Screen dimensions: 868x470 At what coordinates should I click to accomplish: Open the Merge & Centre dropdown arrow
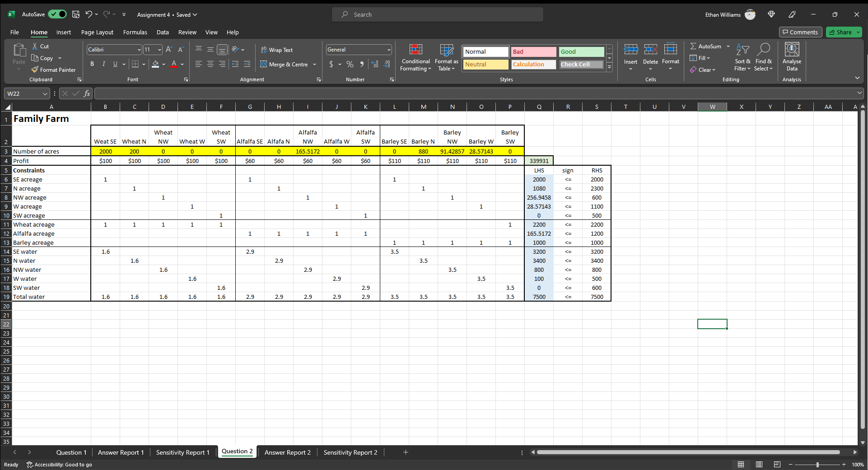pyautogui.click(x=315, y=64)
